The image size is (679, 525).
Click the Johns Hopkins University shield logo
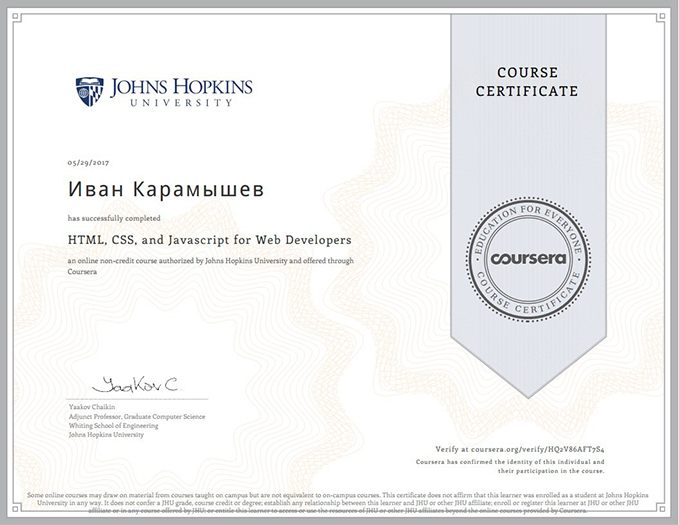pyautogui.click(x=90, y=92)
